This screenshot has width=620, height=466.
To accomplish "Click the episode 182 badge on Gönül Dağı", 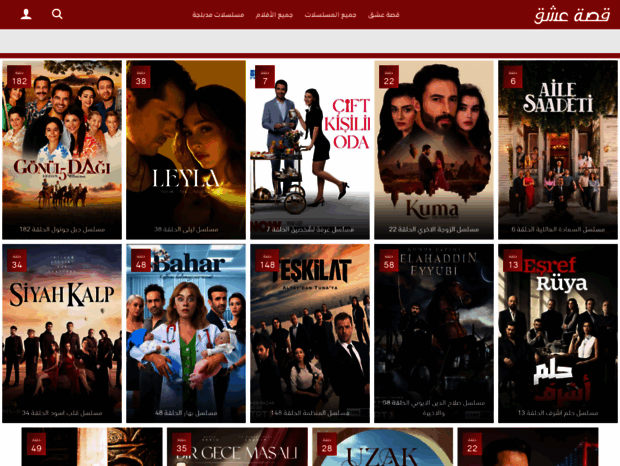I will 19,77.
